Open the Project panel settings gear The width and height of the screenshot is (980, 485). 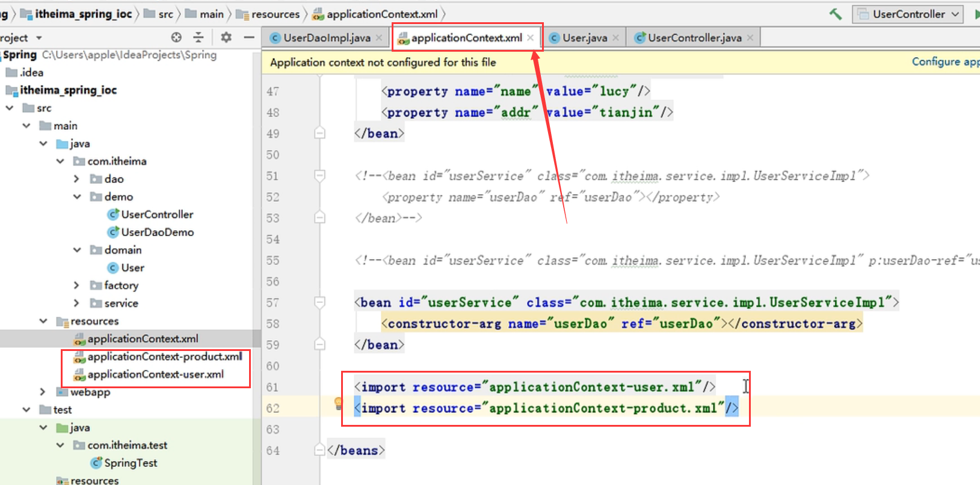(226, 37)
